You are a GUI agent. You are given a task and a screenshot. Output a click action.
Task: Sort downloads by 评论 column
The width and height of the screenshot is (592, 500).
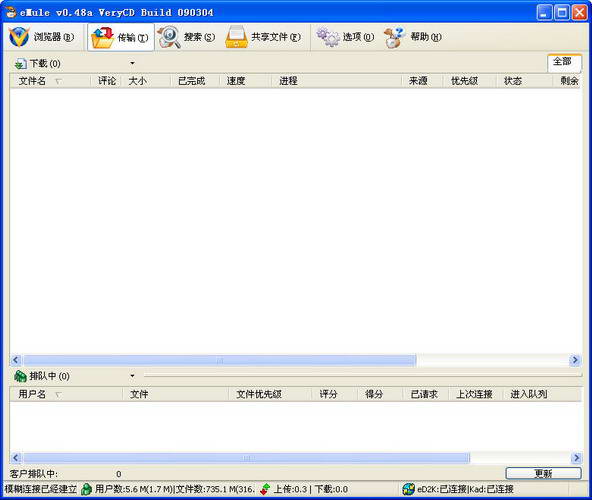click(106, 81)
